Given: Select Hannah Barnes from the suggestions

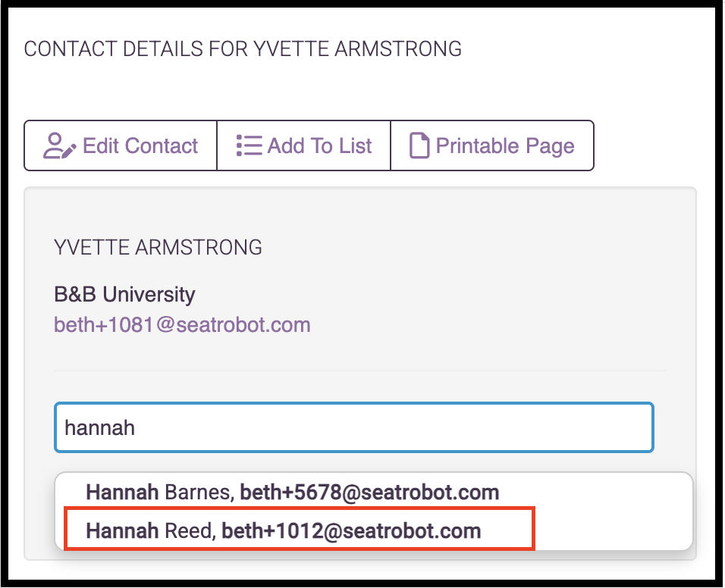Looking at the screenshot, I should tap(374, 493).
